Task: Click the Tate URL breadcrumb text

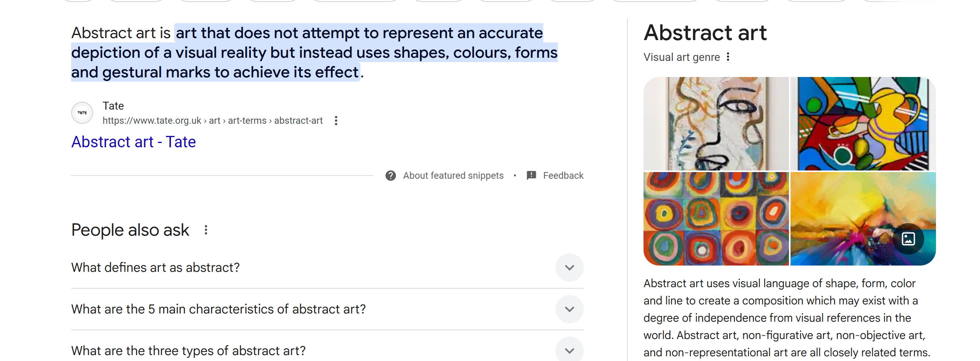Action: [212, 121]
